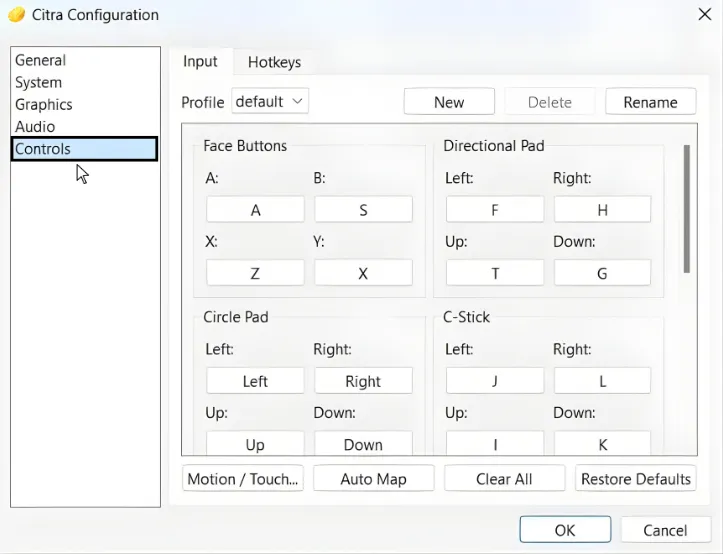This screenshot has width=723, height=554.
Task: Rebind C-Stick Left key J
Action: (495, 381)
